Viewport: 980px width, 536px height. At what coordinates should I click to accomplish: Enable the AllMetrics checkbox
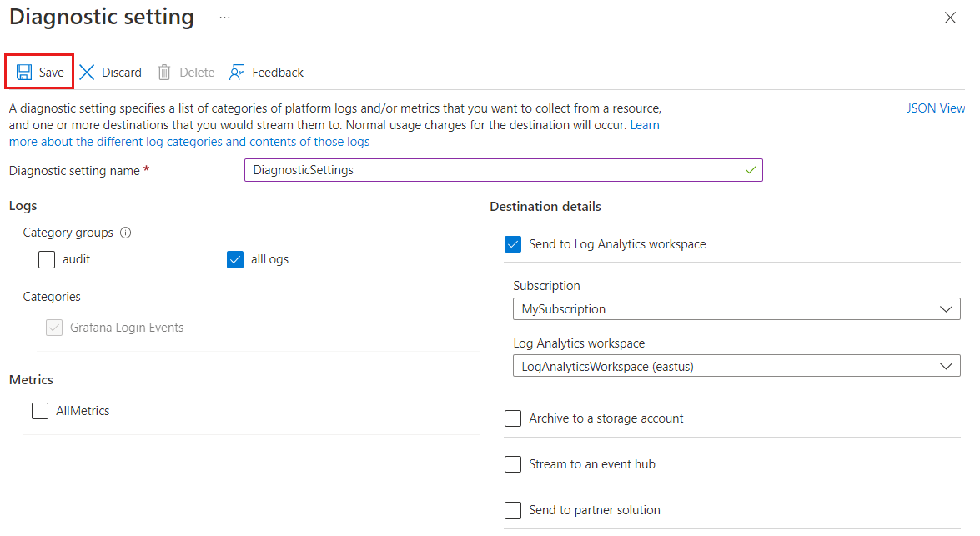coord(39,410)
